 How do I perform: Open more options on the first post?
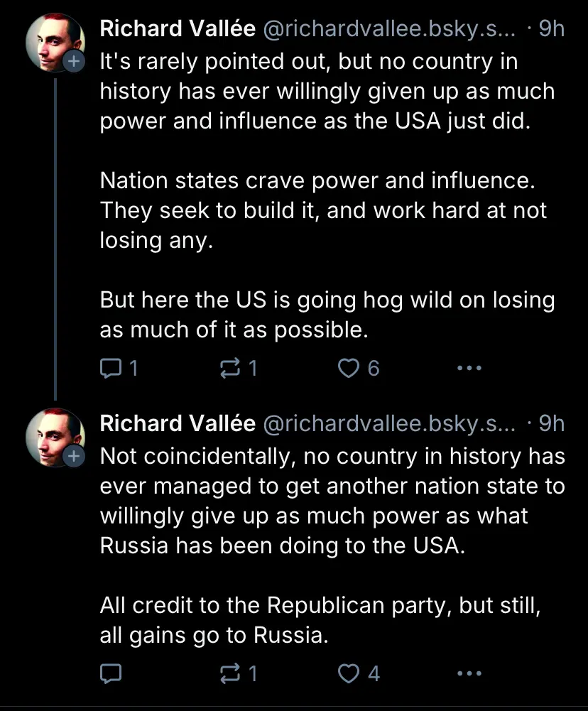click(469, 368)
